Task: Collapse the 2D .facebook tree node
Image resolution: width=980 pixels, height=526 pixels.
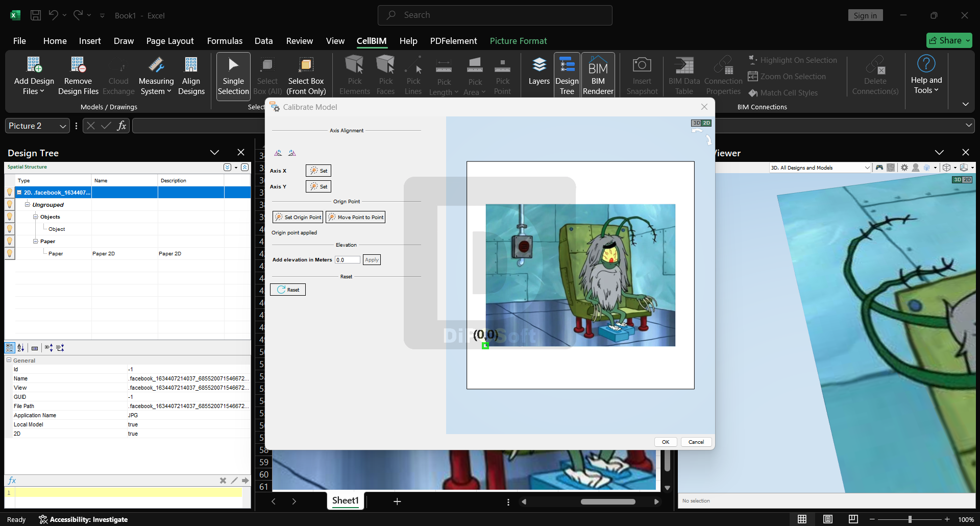Action: (19, 193)
